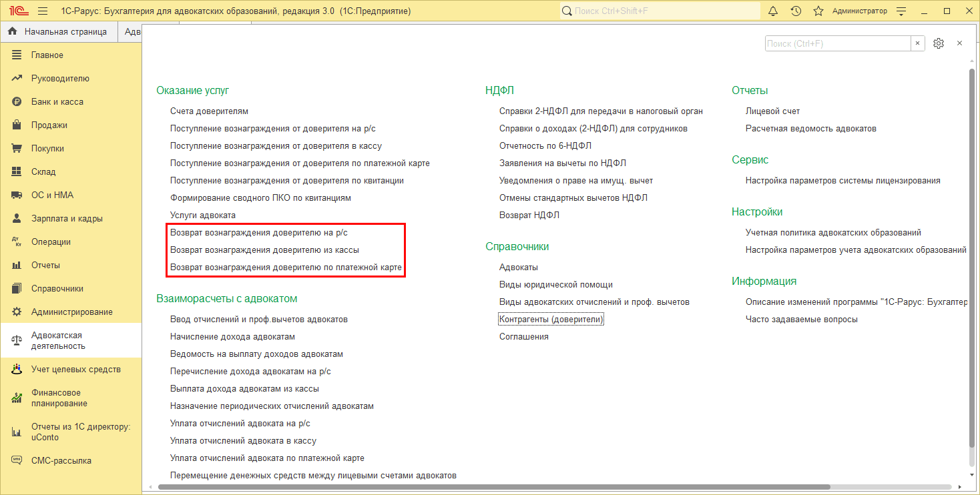Click the Финансовое планирование icon

17,398
